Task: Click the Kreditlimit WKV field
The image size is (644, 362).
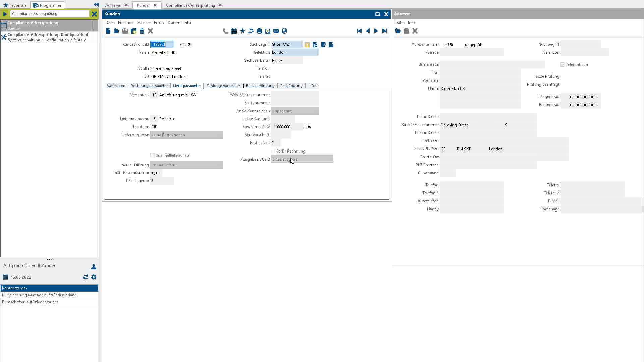Action: click(287, 127)
